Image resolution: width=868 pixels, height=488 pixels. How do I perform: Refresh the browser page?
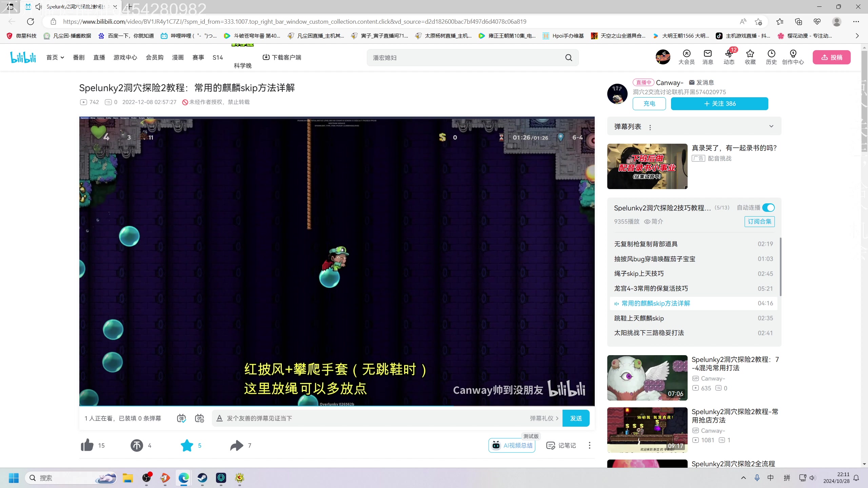tap(31, 22)
